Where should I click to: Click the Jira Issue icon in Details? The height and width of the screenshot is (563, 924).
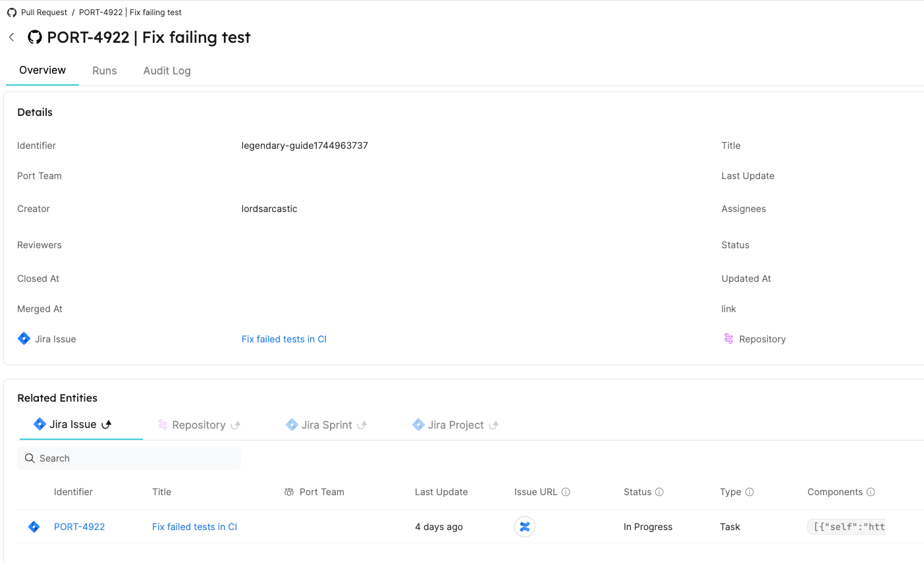(24, 338)
